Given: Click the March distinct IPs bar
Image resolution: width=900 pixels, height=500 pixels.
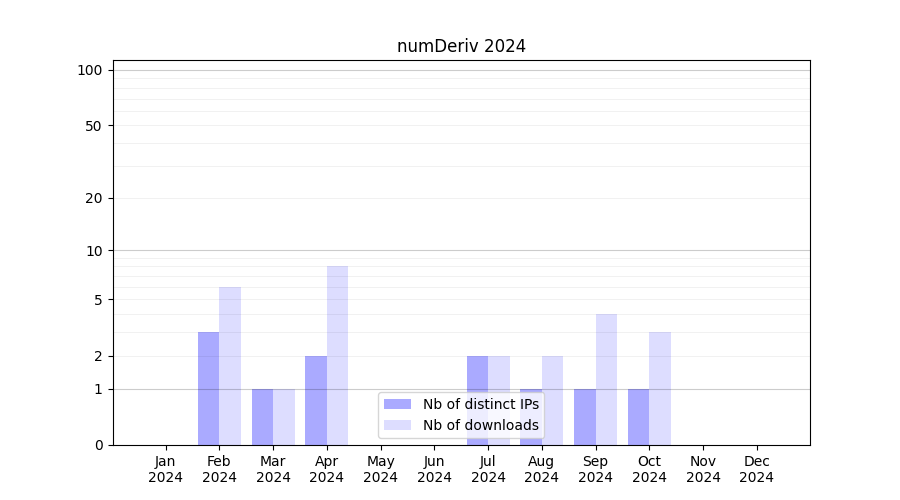Looking at the screenshot, I should tap(262, 417).
